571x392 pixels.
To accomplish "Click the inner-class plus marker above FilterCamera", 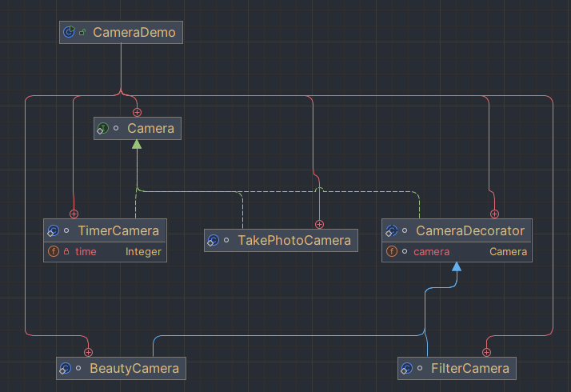I will (x=486, y=352).
